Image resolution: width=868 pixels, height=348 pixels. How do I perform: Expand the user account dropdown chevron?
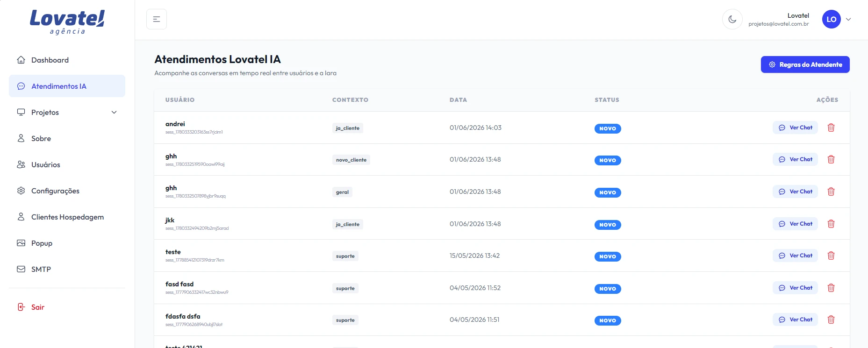[x=848, y=19]
